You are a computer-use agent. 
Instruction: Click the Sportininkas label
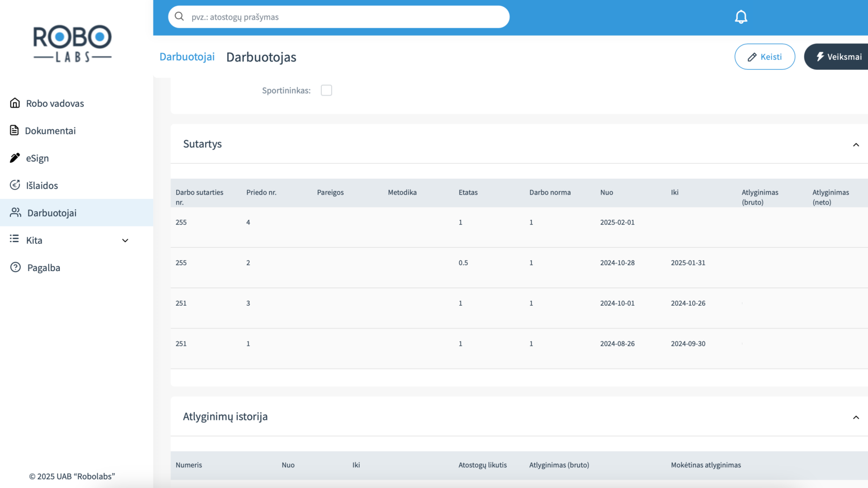pos(286,91)
